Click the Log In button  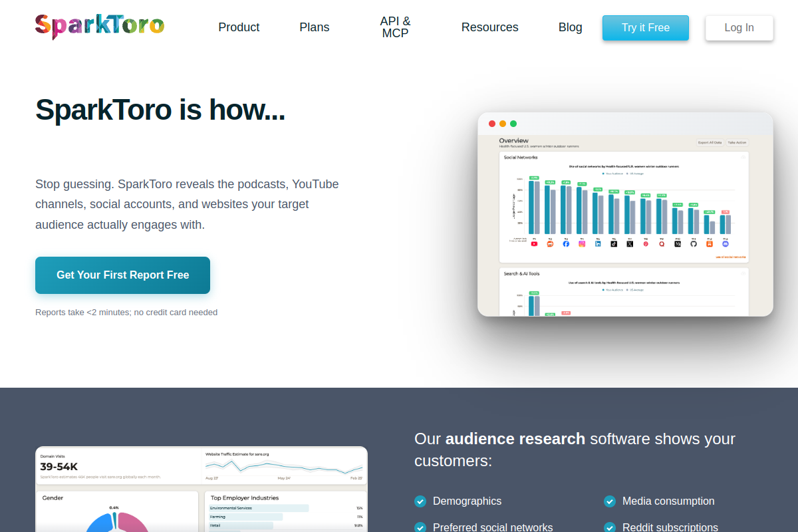[x=739, y=28]
